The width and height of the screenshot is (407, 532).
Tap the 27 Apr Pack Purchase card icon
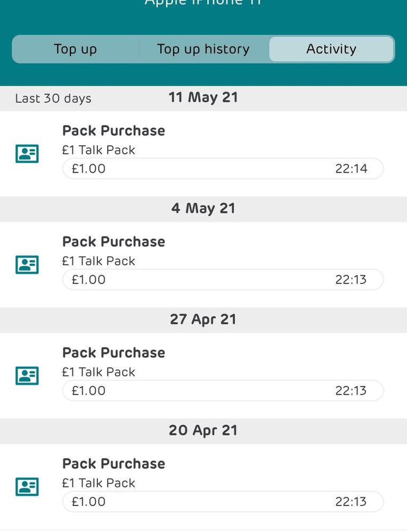27,375
